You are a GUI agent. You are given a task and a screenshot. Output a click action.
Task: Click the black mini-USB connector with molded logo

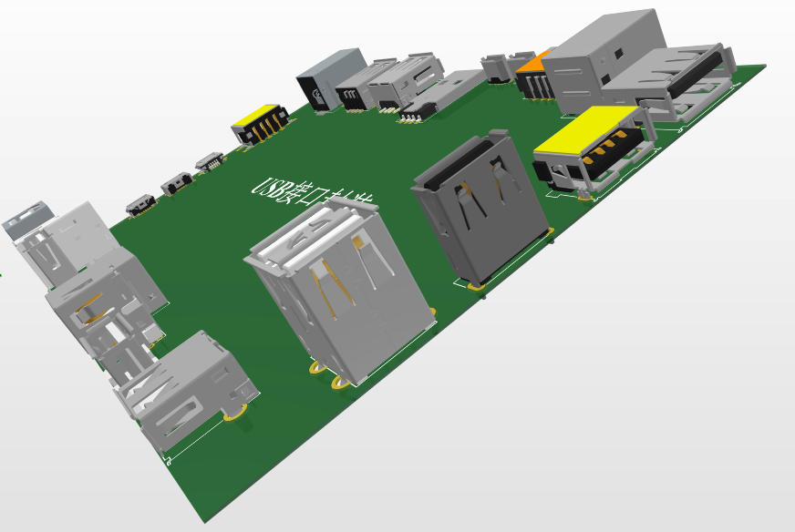[321, 82]
